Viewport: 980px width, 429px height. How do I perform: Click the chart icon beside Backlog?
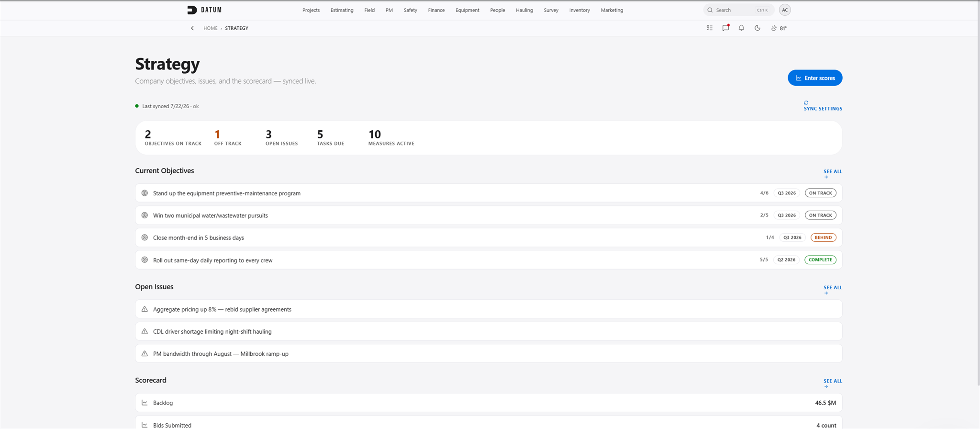point(145,403)
